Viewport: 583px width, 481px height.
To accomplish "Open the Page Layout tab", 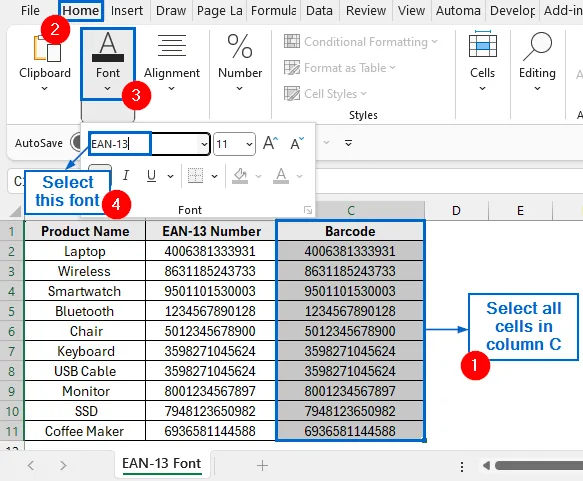I will tap(219, 10).
